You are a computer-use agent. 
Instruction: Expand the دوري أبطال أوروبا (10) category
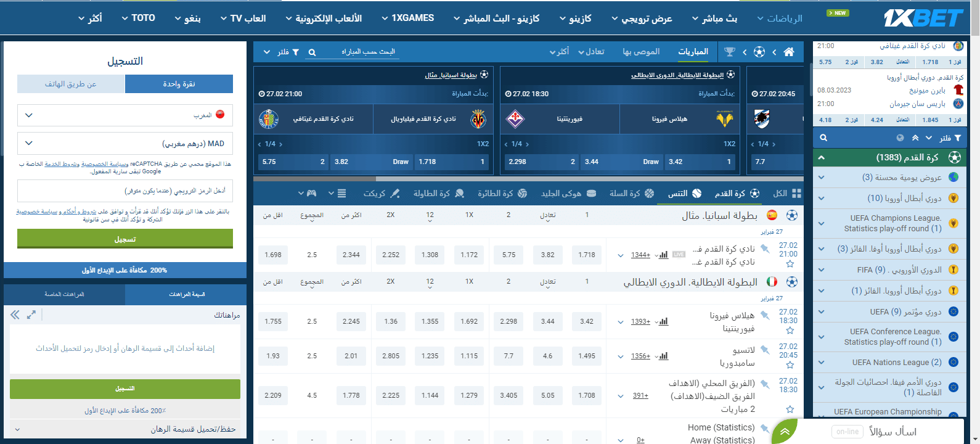(889, 199)
